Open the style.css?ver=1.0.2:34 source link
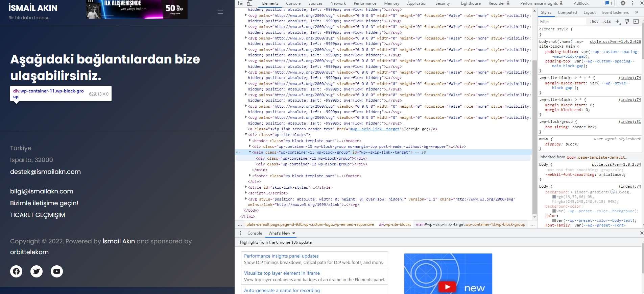The width and height of the screenshot is (644, 294). 616,164
